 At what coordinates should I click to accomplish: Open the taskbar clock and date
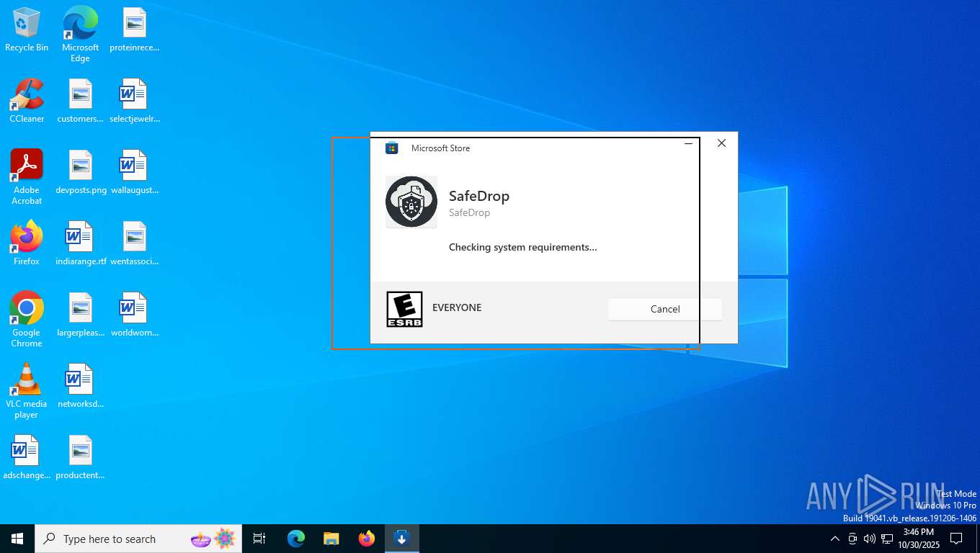(x=918, y=539)
